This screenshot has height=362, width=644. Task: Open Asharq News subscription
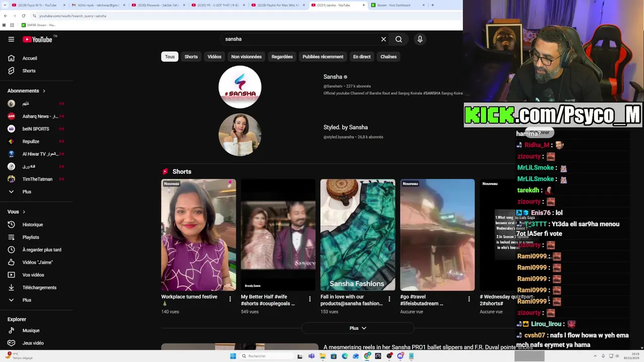[x=36, y=116]
